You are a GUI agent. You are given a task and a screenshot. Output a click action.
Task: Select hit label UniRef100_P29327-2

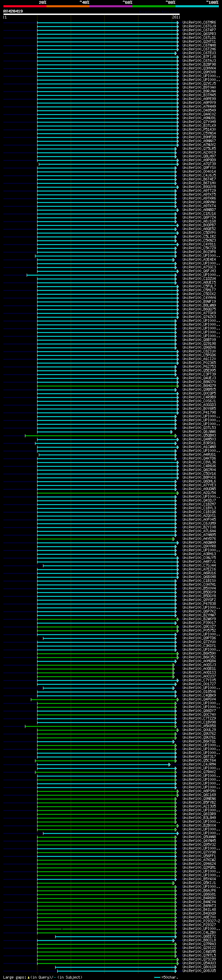click(201, 921)
